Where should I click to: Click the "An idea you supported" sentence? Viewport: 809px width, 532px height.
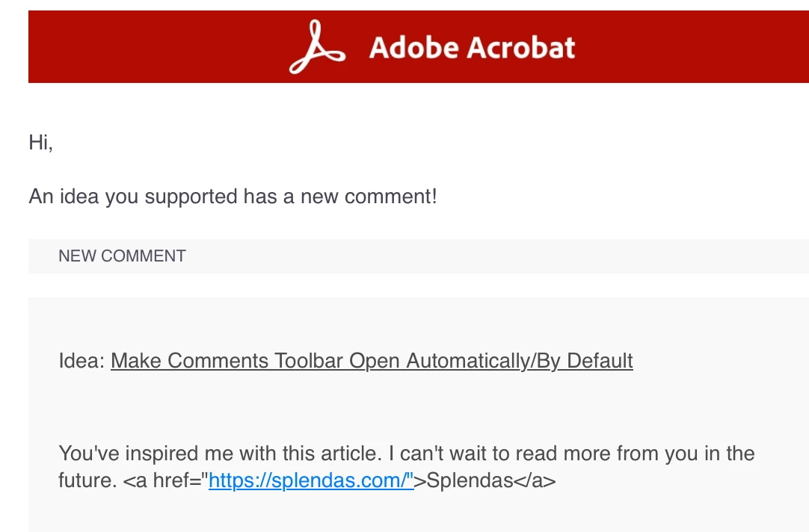click(233, 197)
